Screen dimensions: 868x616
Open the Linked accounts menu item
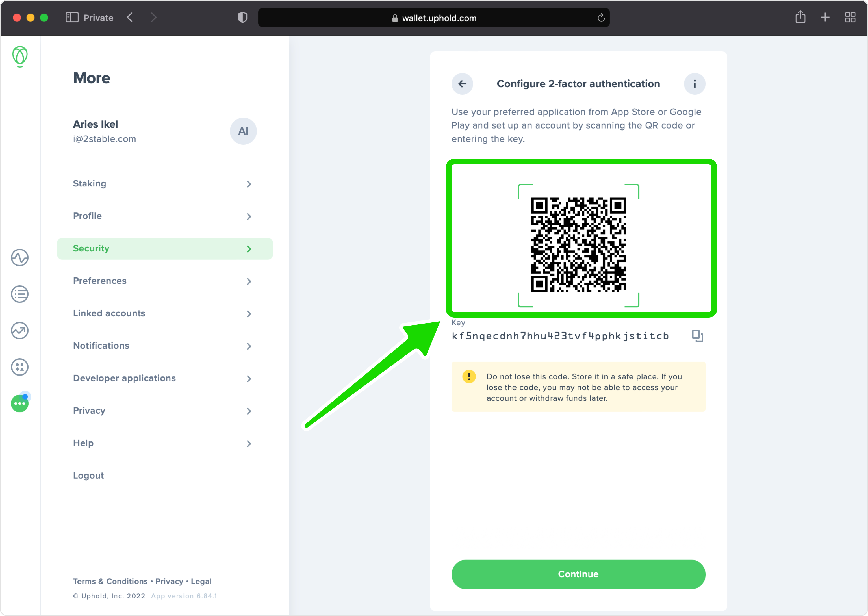pyautogui.click(x=165, y=314)
